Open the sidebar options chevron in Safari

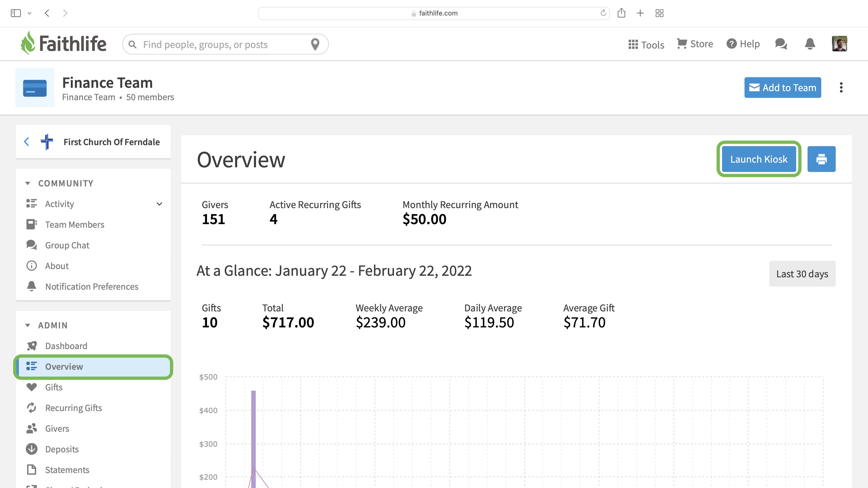click(x=30, y=13)
